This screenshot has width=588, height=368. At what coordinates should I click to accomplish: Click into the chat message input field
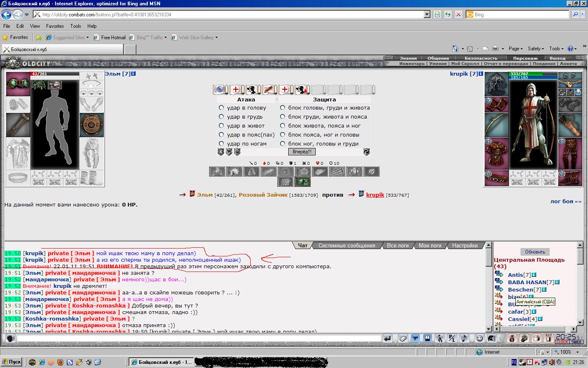pyautogui.click(x=199, y=339)
